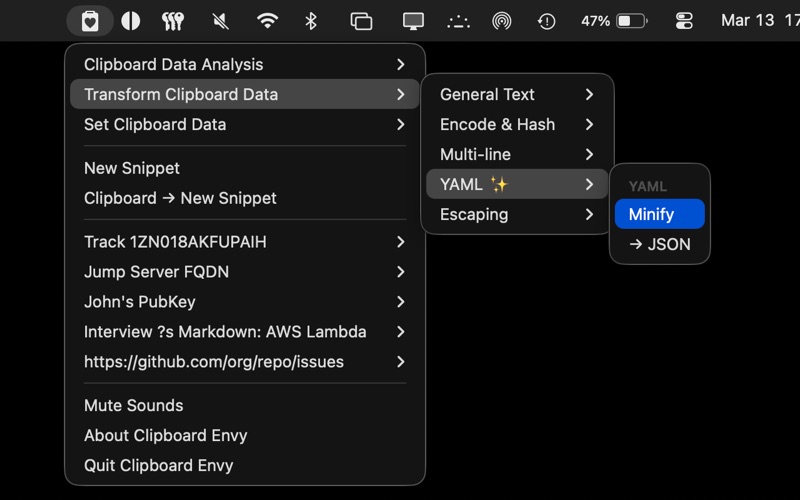Viewport: 800px width, 500px height.
Task: Open About Clipboard Envy
Action: [245, 436]
